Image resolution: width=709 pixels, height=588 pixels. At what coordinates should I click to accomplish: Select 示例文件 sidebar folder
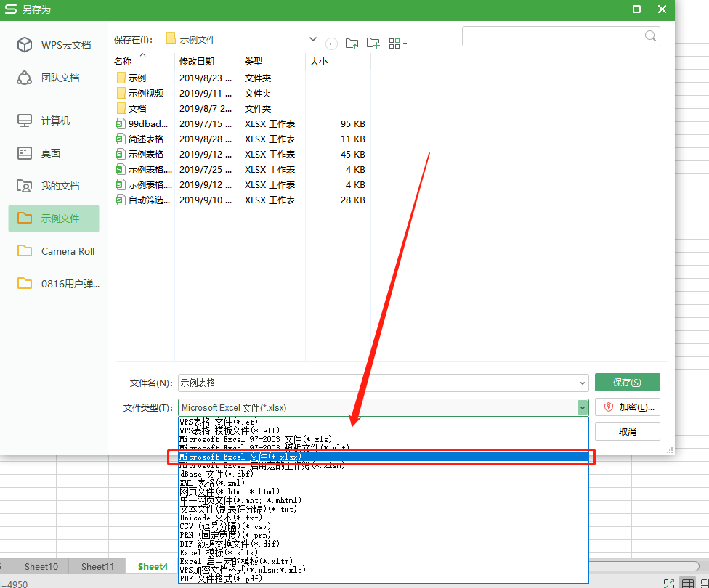coord(54,219)
